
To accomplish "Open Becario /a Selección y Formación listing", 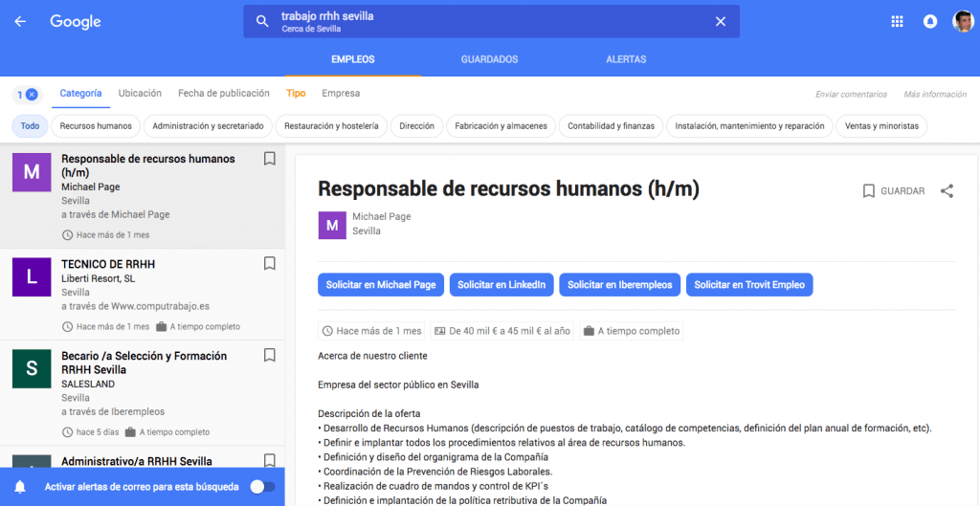I will click(143, 393).
